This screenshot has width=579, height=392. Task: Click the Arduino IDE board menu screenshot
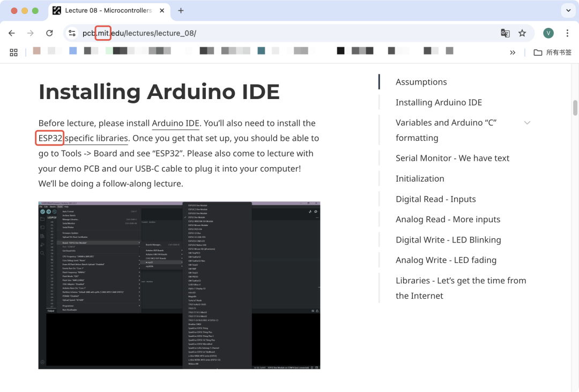[179, 285]
